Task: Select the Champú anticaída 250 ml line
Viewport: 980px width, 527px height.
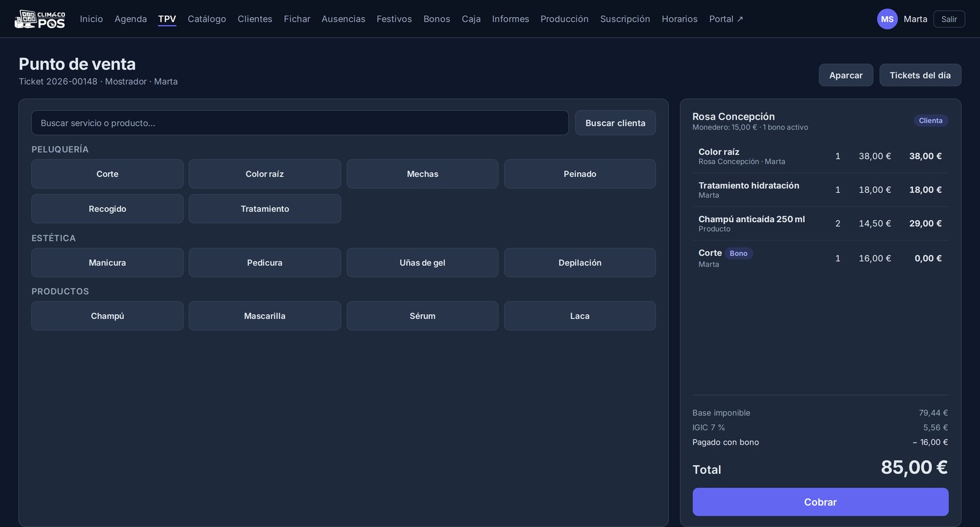Action: (x=820, y=223)
